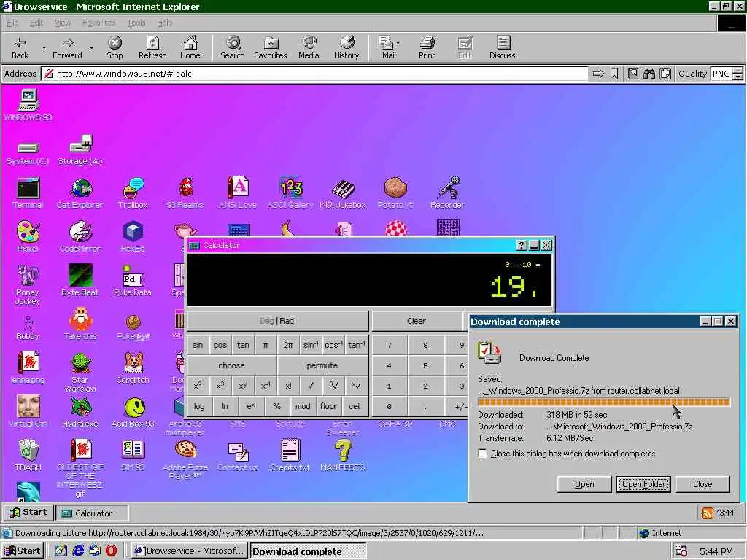Open HexEd desktop icon
Screen dimensions: 747x560
click(x=133, y=237)
